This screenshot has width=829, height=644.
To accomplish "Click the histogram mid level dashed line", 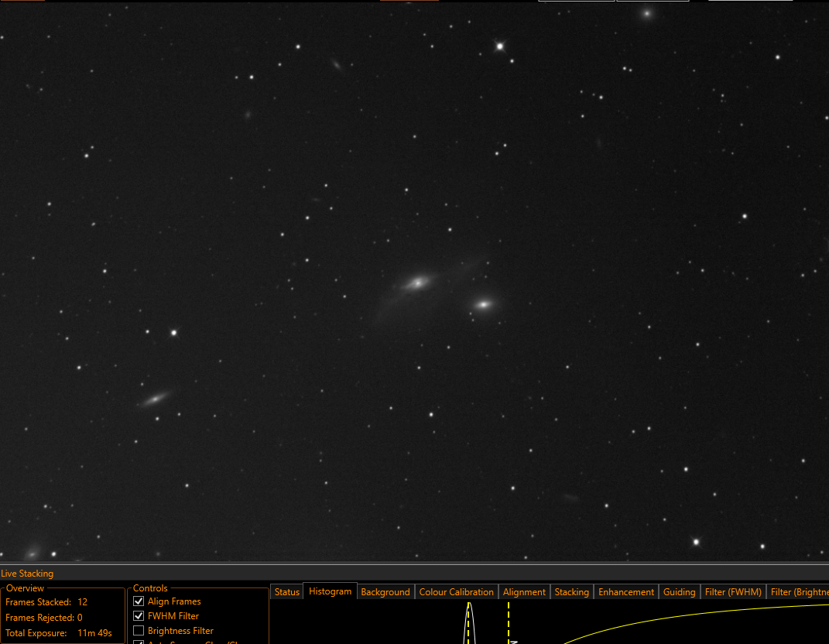I will (509, 623).
